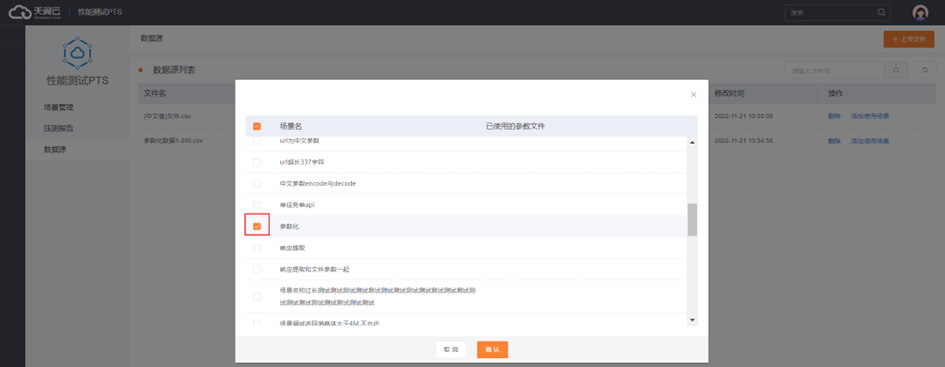
Task: Click 添加使用场景 for the 13:54:58 row
Action: (870, 141)
